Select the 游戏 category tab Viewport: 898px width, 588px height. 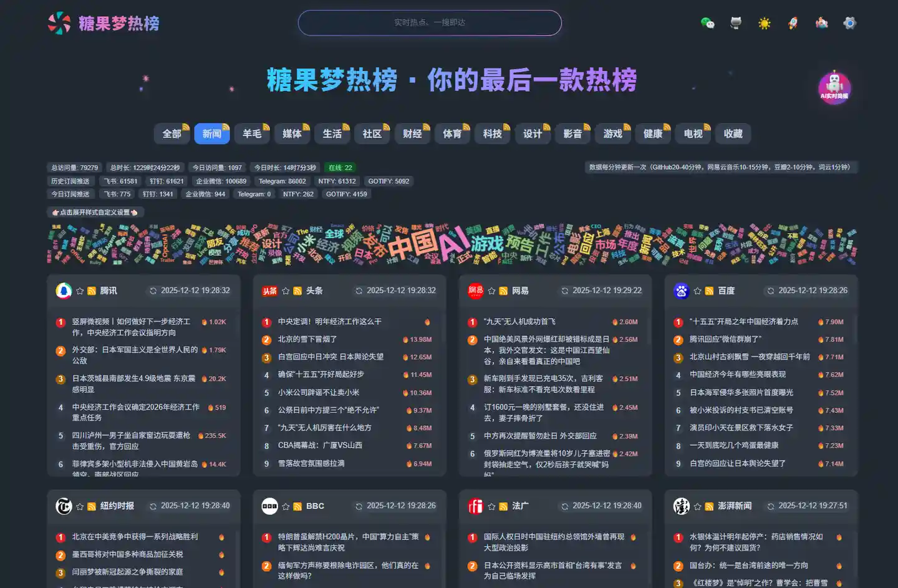pyautogui.click(x=612, y=134)
